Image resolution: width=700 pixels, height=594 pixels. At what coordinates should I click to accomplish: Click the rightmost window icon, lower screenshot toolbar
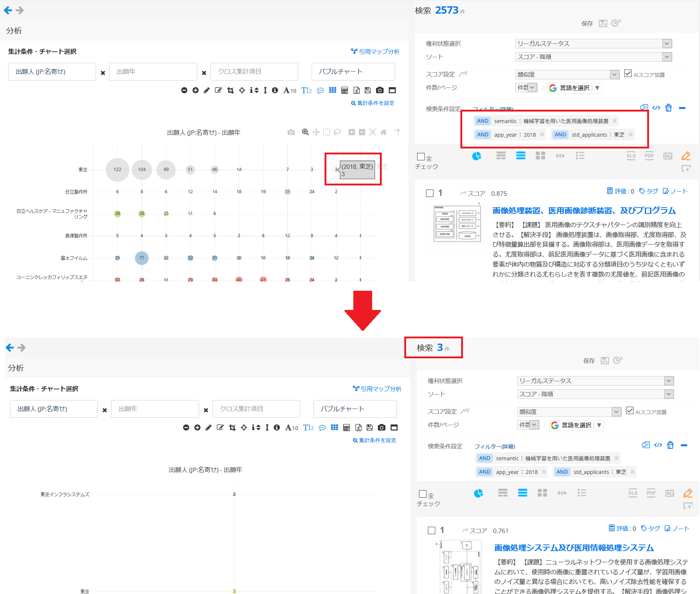[x=394, y=428]
